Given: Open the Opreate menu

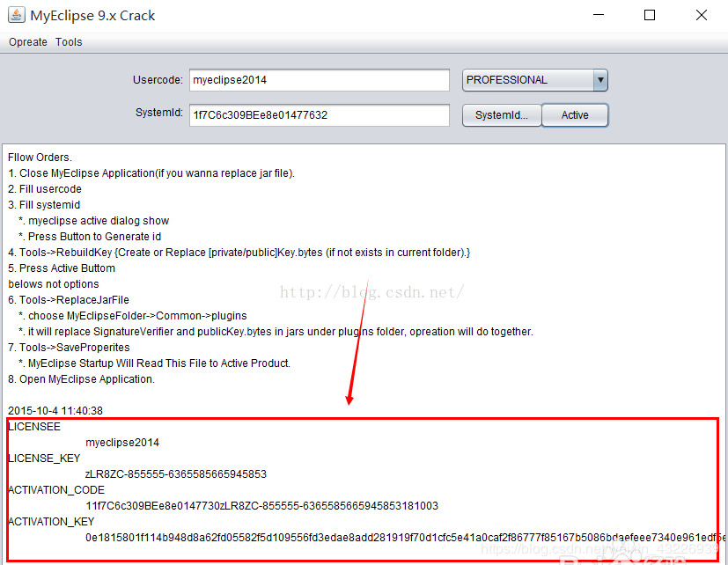Looking at the screenshot, I should coord(28,41).
